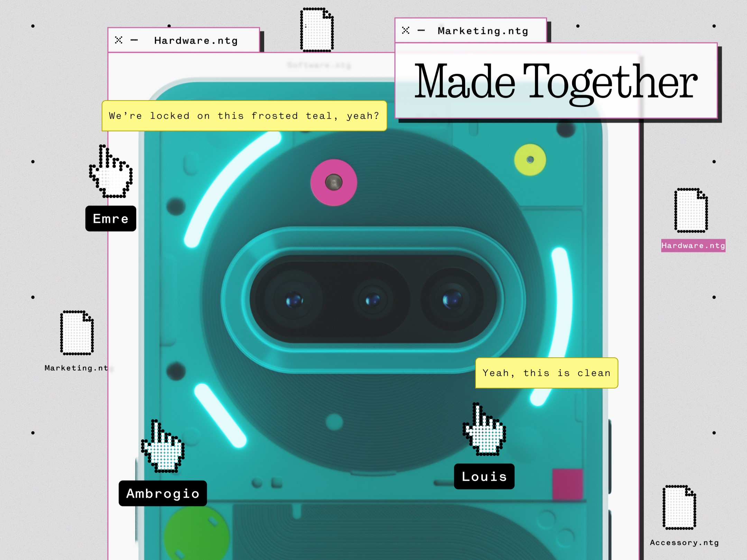Minimize the Hardware.ntg window
Viewport: 747px width, 560px height.
134,40
